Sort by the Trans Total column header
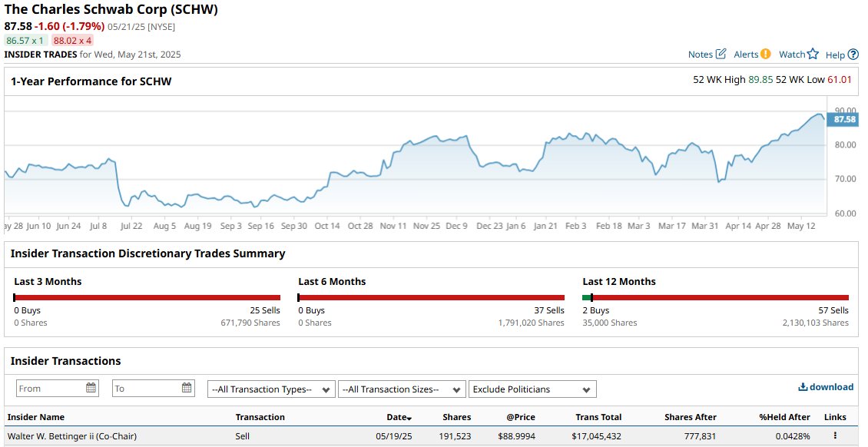 point(598,417)
